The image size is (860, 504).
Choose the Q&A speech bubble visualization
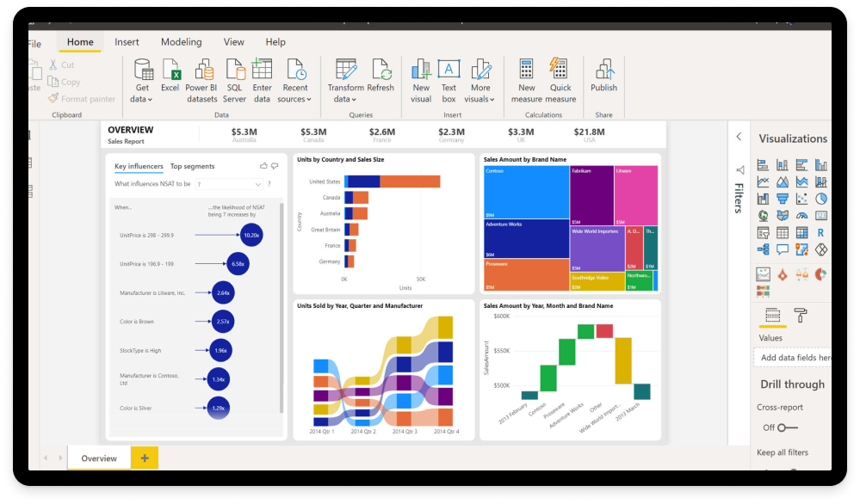[x=783, y=249]
